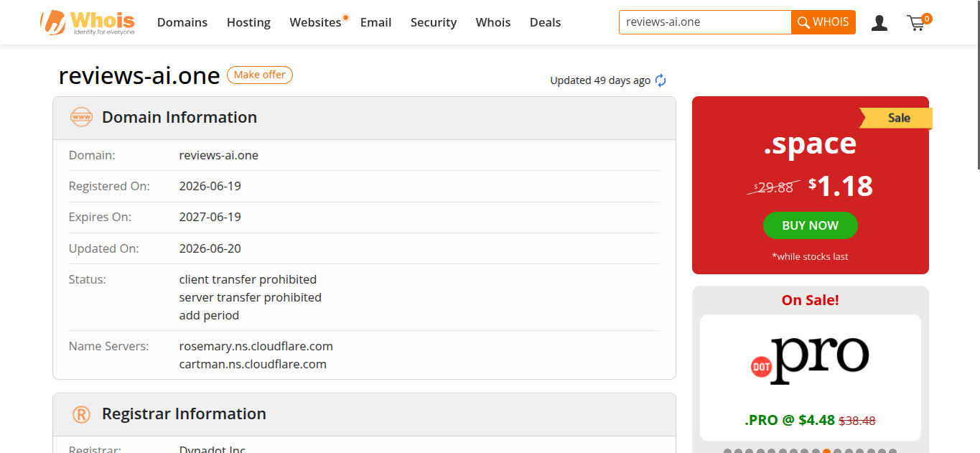Click the Registered On: label
This screenshot has height=453, width=980.
pyautogui.click(x=109, y=186)
